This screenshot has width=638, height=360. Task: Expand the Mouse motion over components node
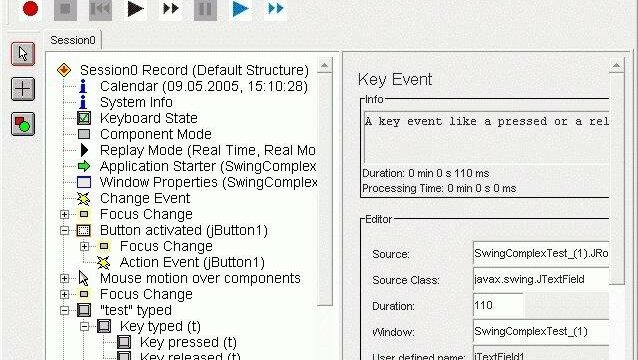64,278
